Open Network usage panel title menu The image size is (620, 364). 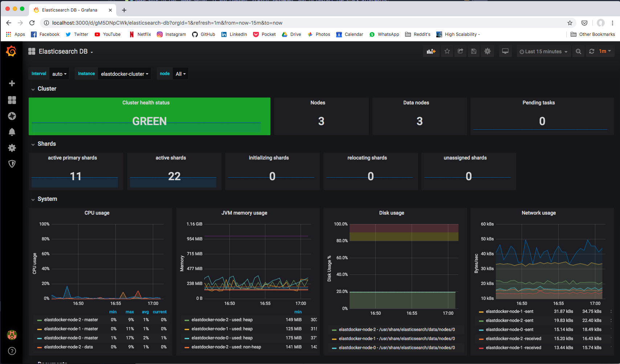539,213
